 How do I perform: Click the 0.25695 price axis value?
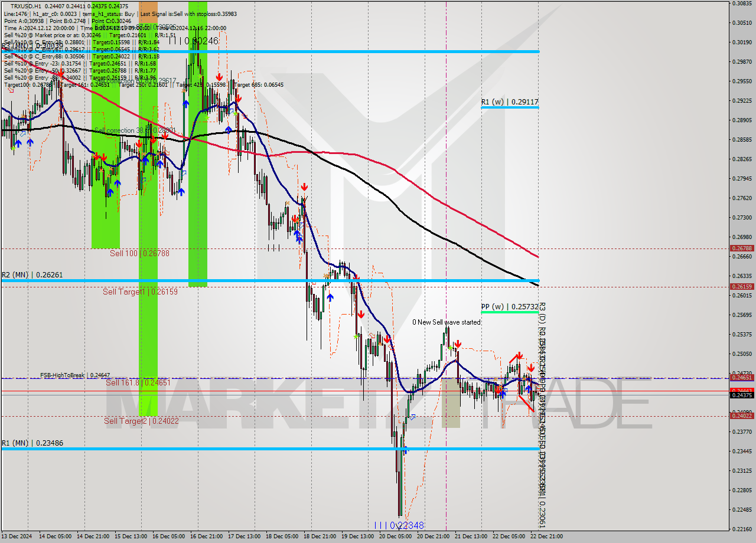coord(742,315)
